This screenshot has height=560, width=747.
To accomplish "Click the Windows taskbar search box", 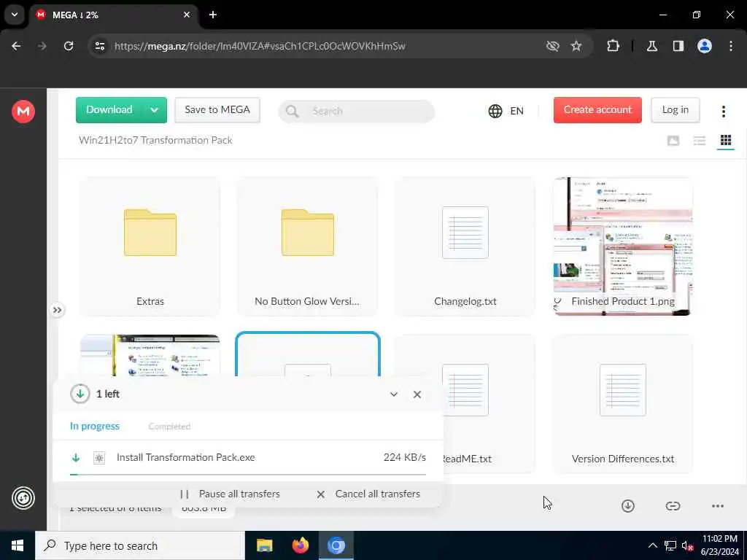I will tap(140, 545).
